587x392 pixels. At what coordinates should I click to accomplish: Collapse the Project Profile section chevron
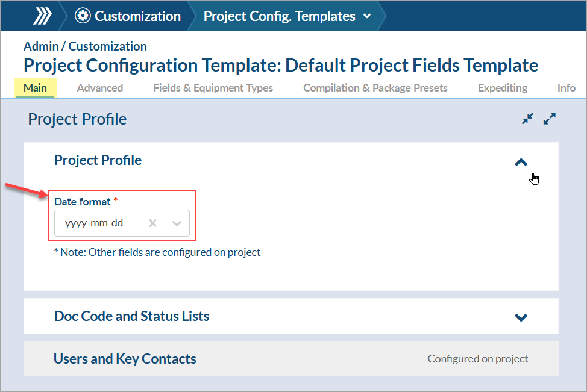click(521, 162)
